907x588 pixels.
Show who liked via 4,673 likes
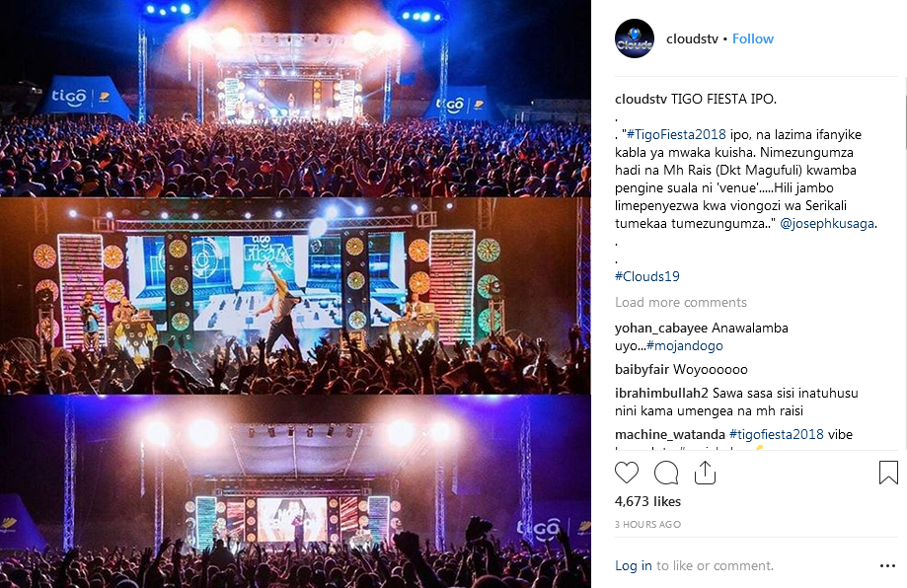[x=647, y=501]
